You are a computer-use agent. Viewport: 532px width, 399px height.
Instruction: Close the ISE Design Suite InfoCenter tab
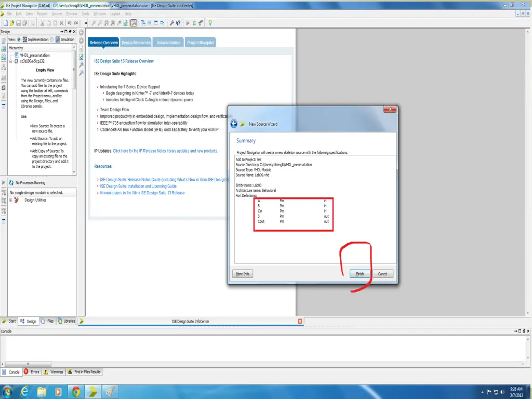(300, 321)
